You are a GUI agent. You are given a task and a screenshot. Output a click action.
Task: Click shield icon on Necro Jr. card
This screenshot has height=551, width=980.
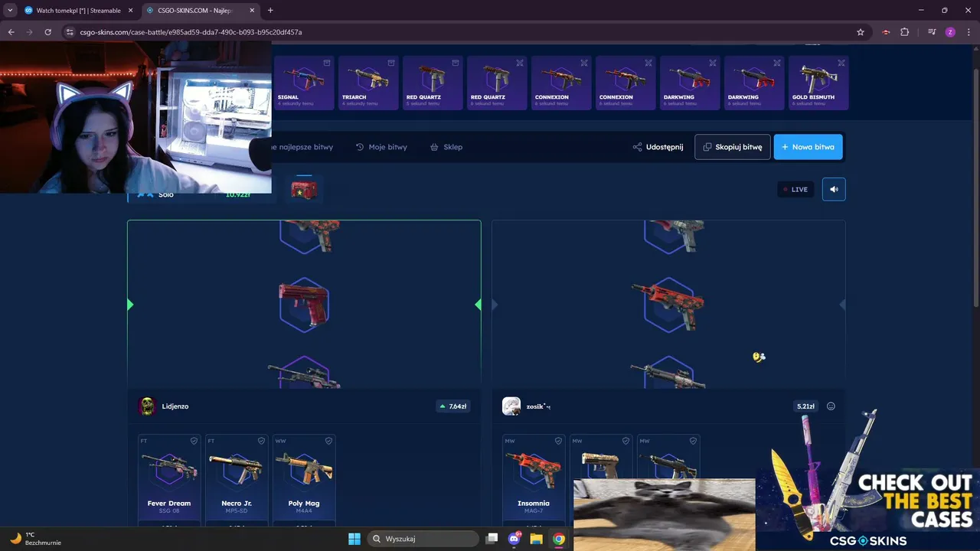[x=261, y=441]
